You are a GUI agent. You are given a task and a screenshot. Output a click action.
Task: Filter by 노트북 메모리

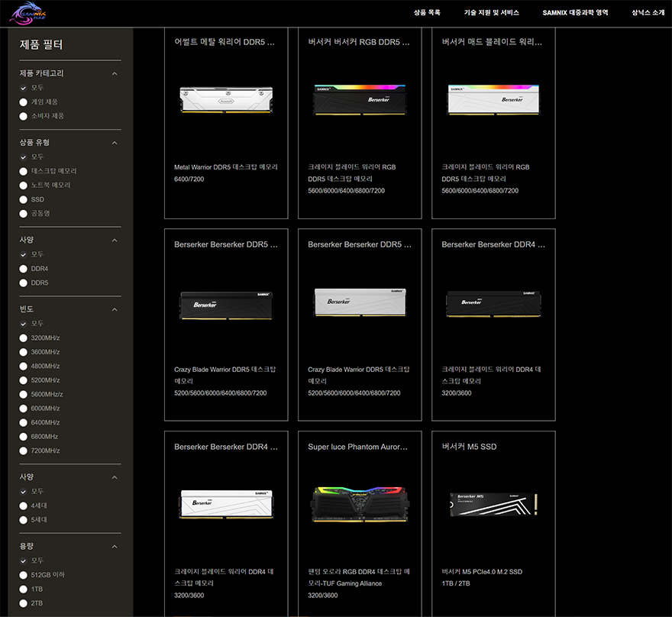coord(23,186)
